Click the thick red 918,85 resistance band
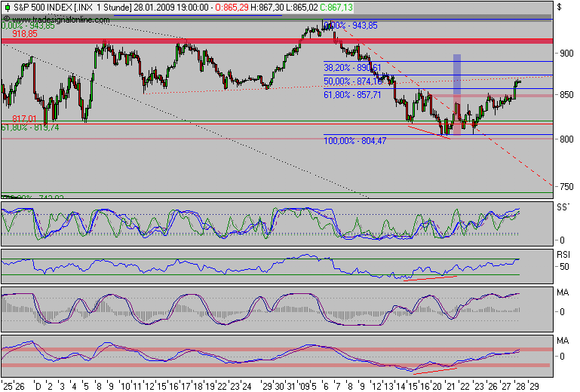Screen dimensions: 580x392 click(277, 41)
